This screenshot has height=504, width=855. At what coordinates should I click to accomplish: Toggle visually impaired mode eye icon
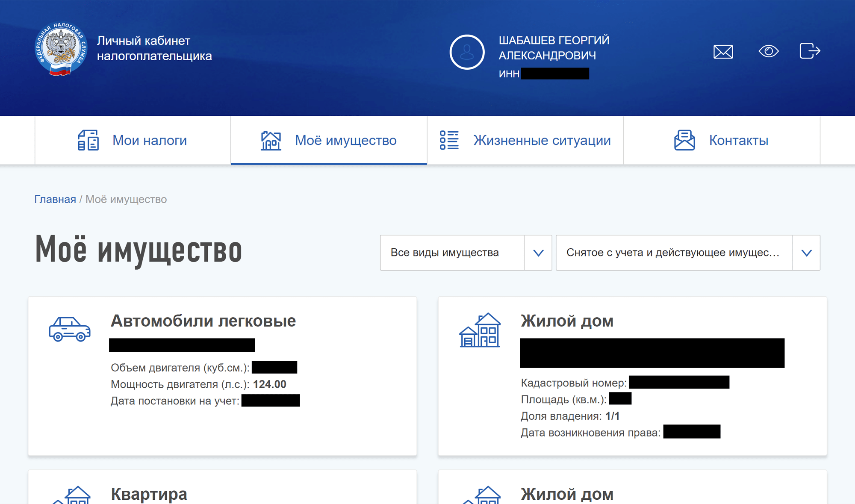tap(768, 51)
